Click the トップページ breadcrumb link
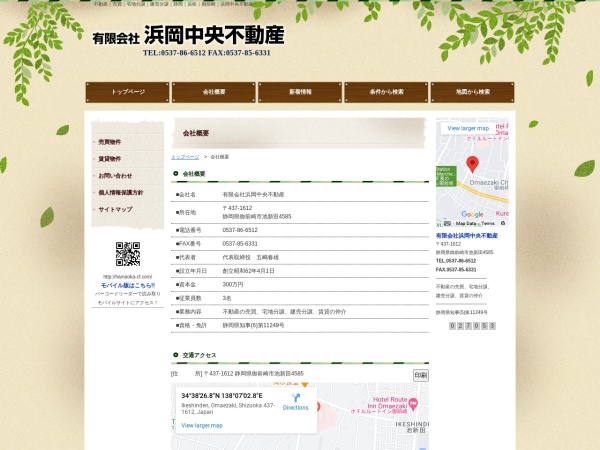The height and width of the screenshot is (450, 600). point(185,157)
